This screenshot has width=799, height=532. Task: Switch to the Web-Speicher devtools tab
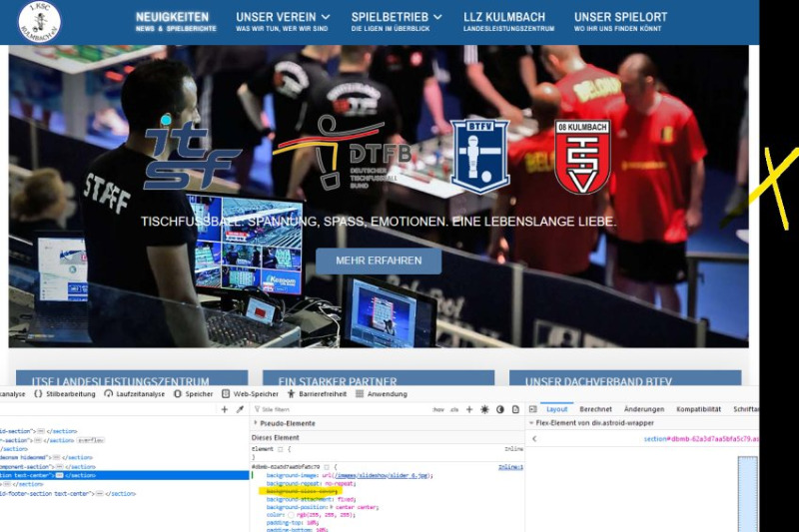coord(251,394)
